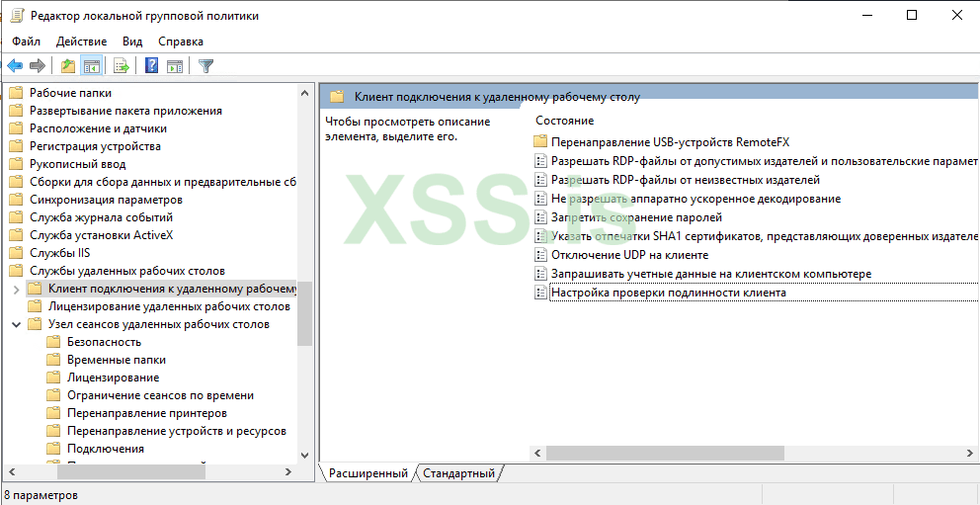Open the Файл menu
This screenshot has width=980, height=505.
27,42
